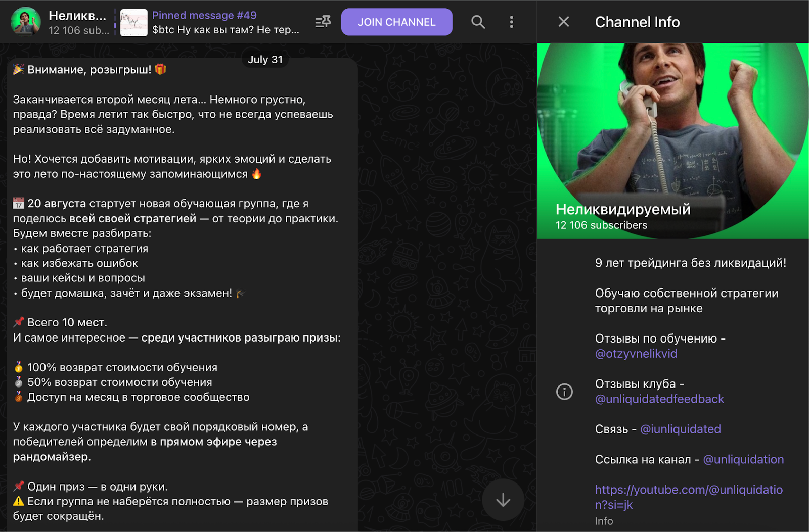Click '50% возврат стоимости обучения' line
Image resolution: width=809 pixels, height=532 pixels.
pyautogui.click(x=113, y=382)
